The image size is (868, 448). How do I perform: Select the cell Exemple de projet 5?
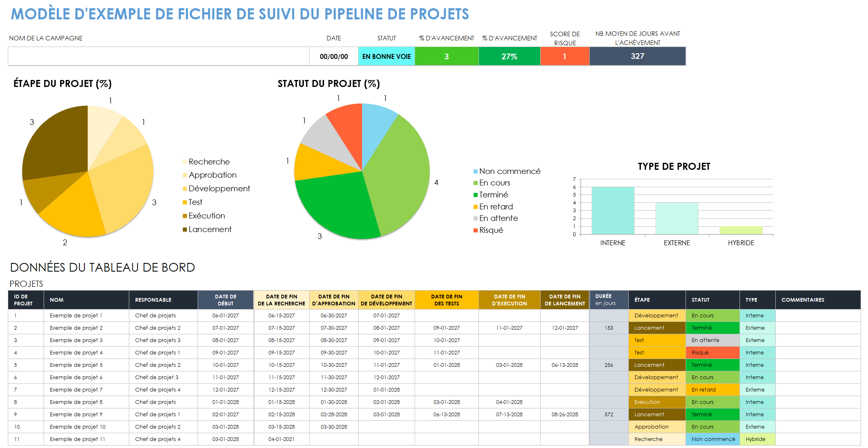pos(86,365)
